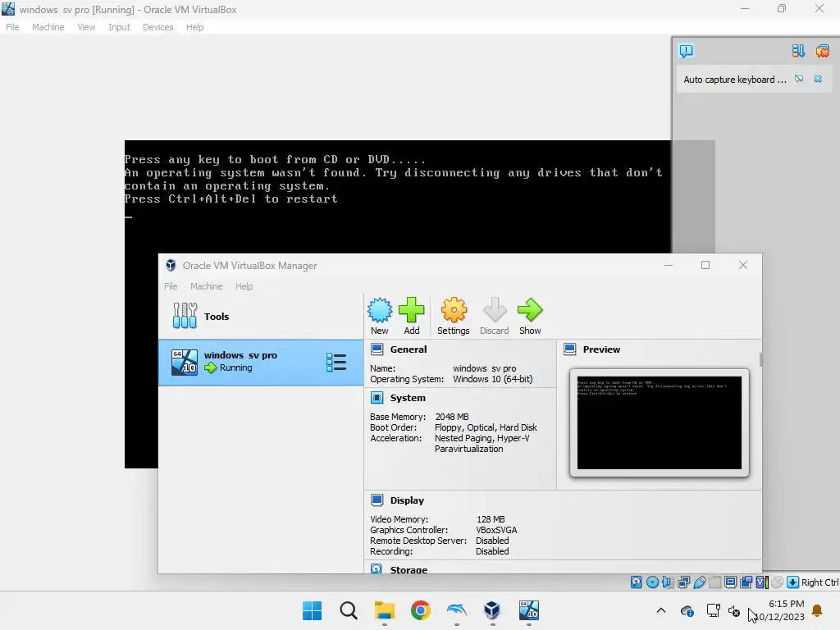Open notifications bell icon
The width and height of the screenshot is (840, 630).
click(817, 610)
